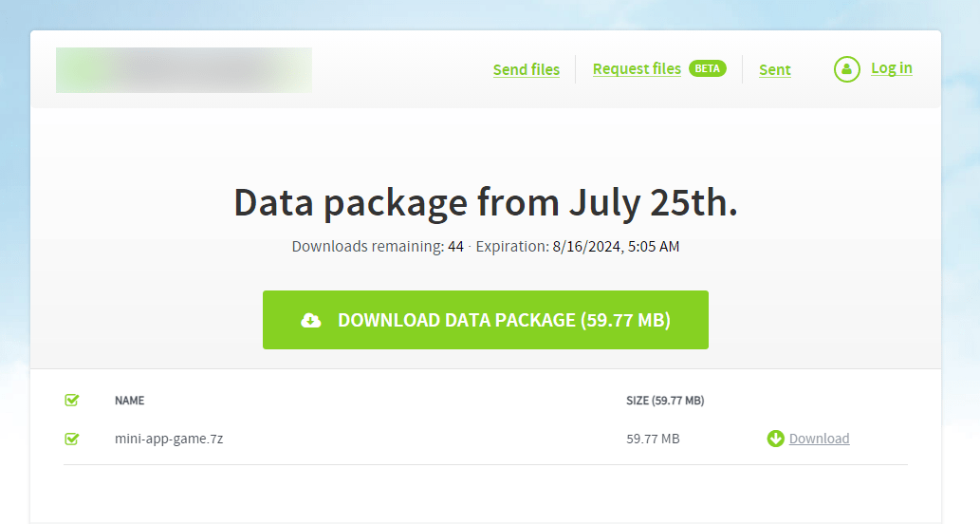The width and height of the screenshot is (980, 524).
Task: Click the user profile icon
Action: 846,69
